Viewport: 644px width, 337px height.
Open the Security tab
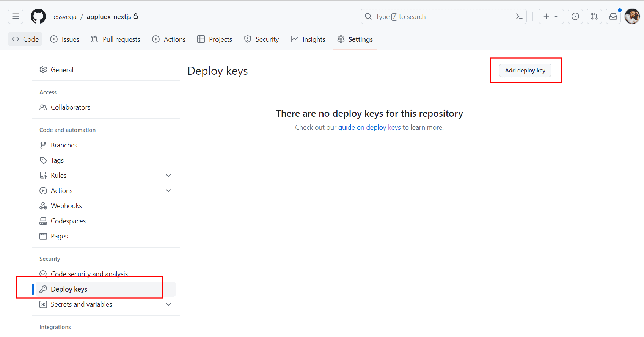tap(261, 39)
